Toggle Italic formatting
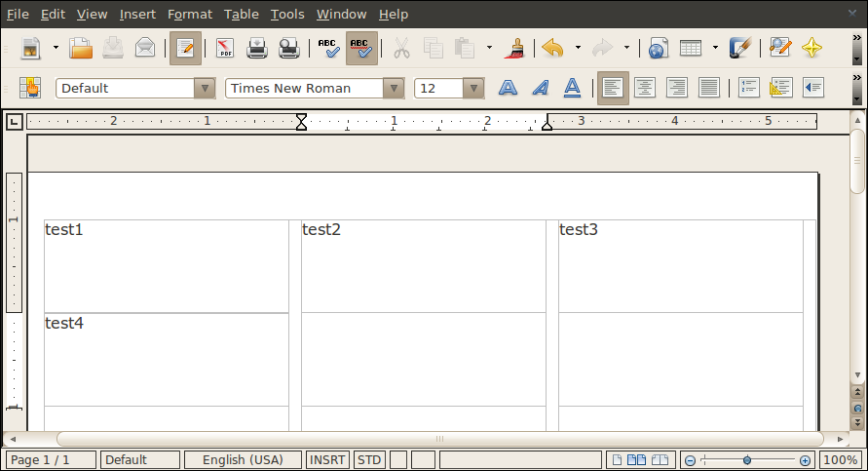The height and width of the screenshot is (471, 868). point(541,88)
